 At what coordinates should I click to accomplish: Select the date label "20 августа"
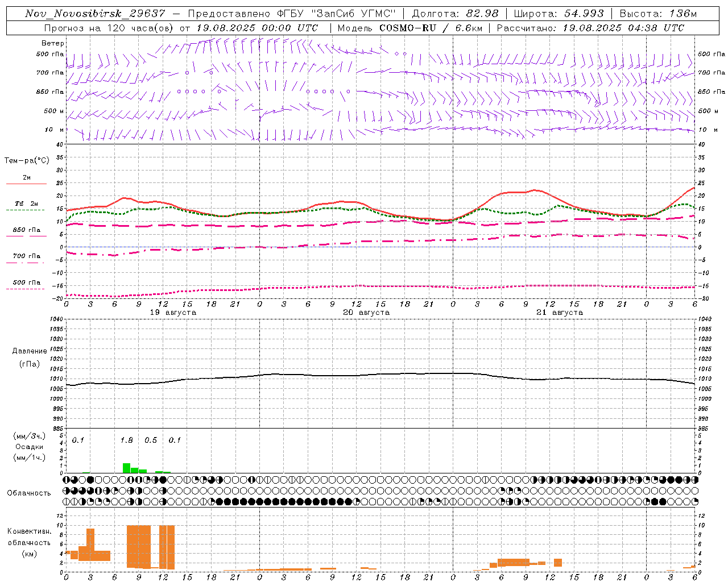pos(366,313)
